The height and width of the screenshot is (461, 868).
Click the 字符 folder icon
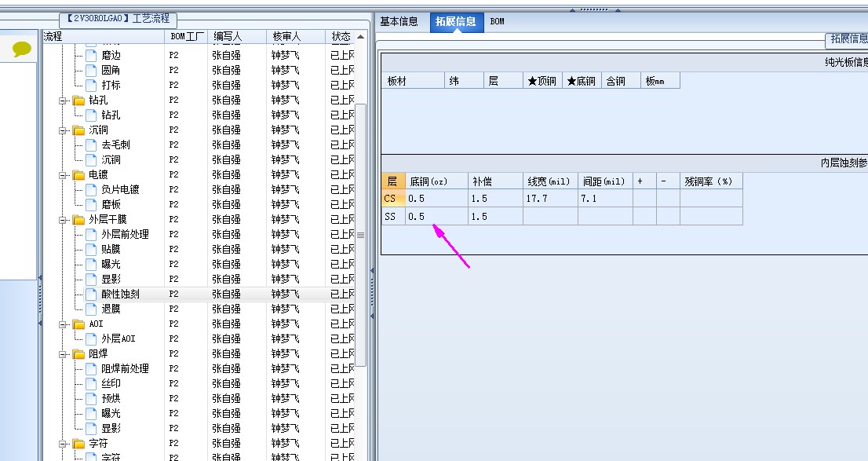click(78, 444)
